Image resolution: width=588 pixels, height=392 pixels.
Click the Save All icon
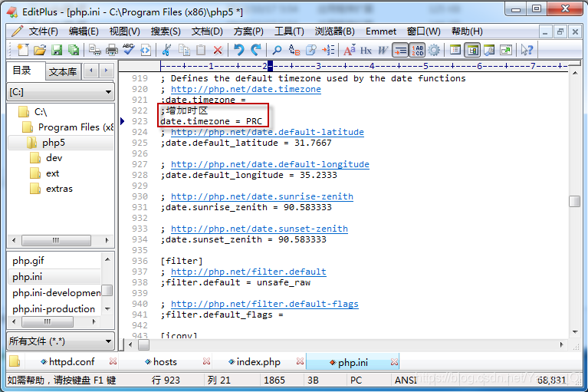click(x=74, y=50)
